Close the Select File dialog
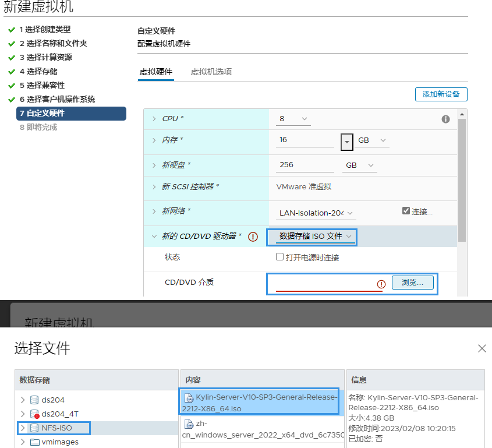 [x=482, y=348]
